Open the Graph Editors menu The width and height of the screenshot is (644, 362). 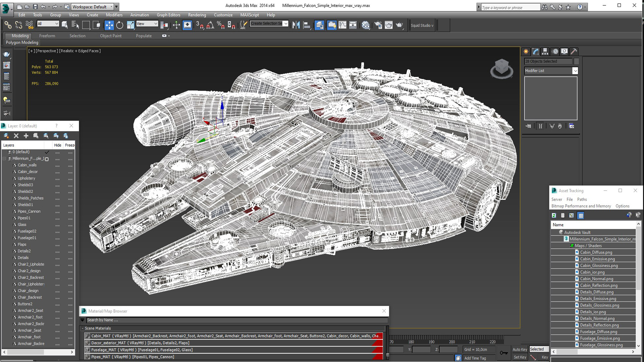coord(168,15)
